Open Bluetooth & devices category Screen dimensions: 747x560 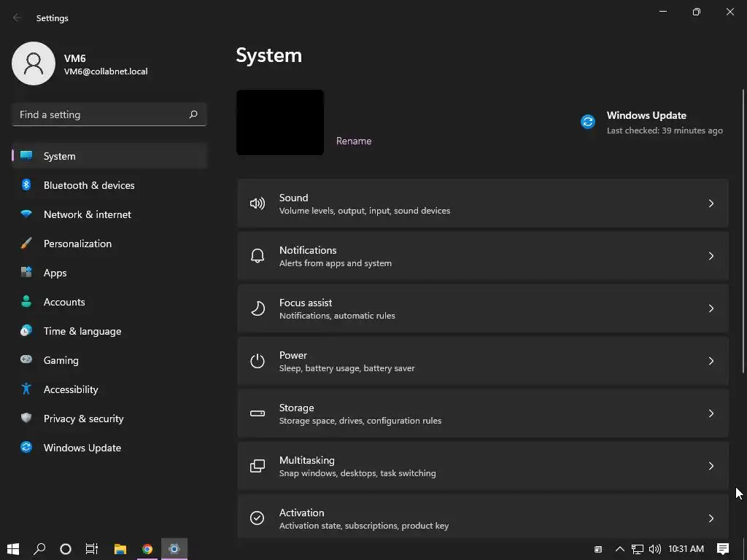tap(109, 185)
